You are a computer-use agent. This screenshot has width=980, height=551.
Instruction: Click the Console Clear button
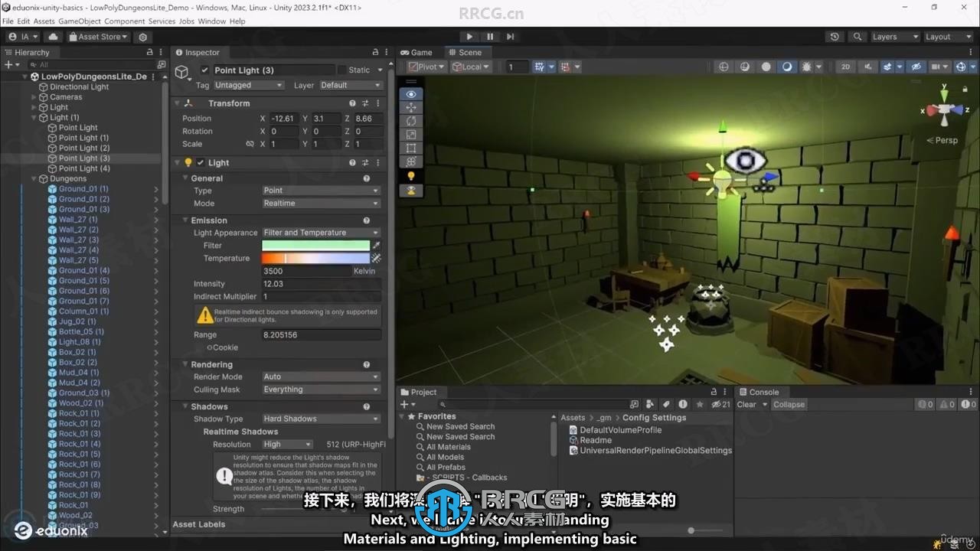[x=746, y=405]
